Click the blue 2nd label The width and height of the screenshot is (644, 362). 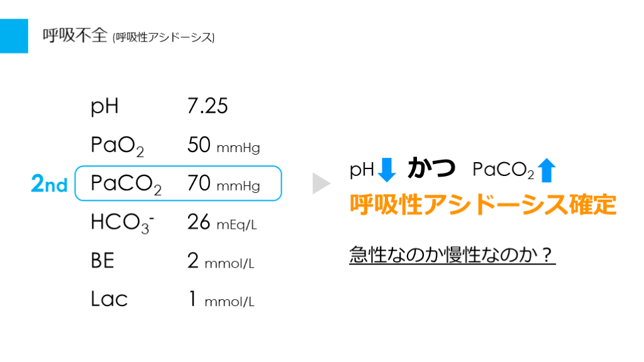coord(49,184)
